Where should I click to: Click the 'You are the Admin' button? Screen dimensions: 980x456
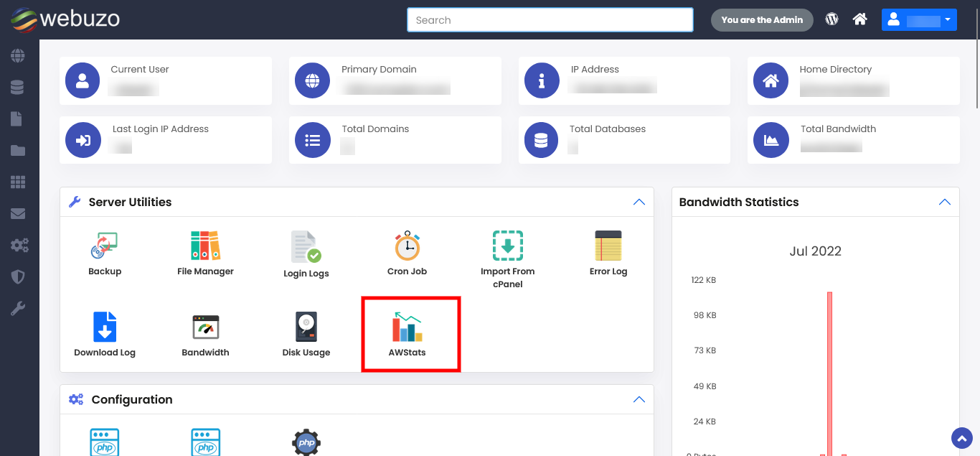pos(762,19)
